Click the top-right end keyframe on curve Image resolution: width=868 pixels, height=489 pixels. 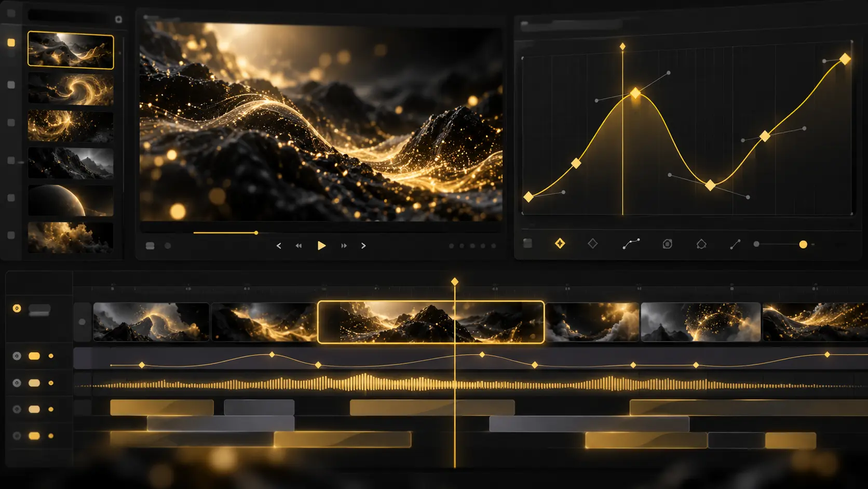[x=845, y=59]
